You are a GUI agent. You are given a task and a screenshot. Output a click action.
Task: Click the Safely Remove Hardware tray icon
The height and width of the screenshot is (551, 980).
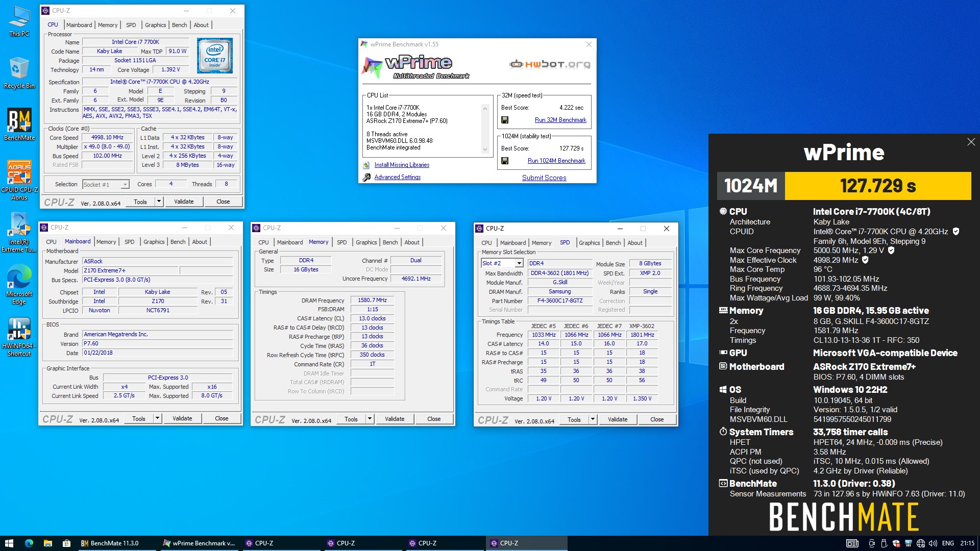884,543
